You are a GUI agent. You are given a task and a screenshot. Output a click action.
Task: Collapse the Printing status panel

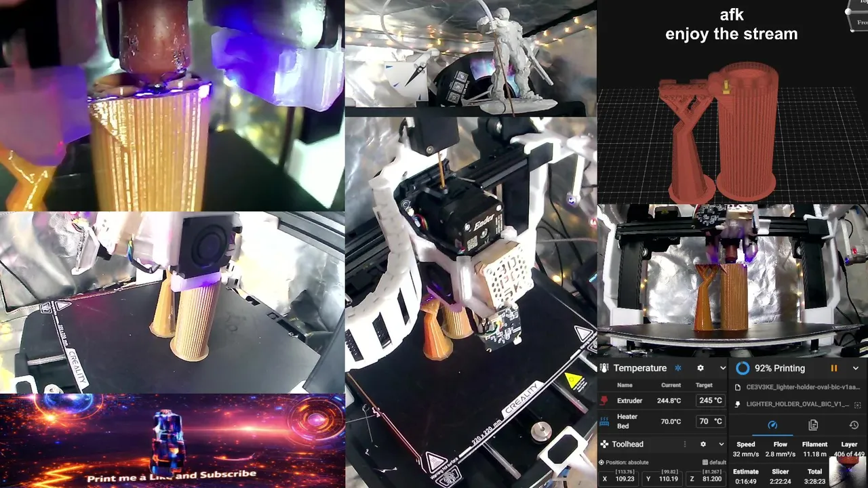coord(856,368)
